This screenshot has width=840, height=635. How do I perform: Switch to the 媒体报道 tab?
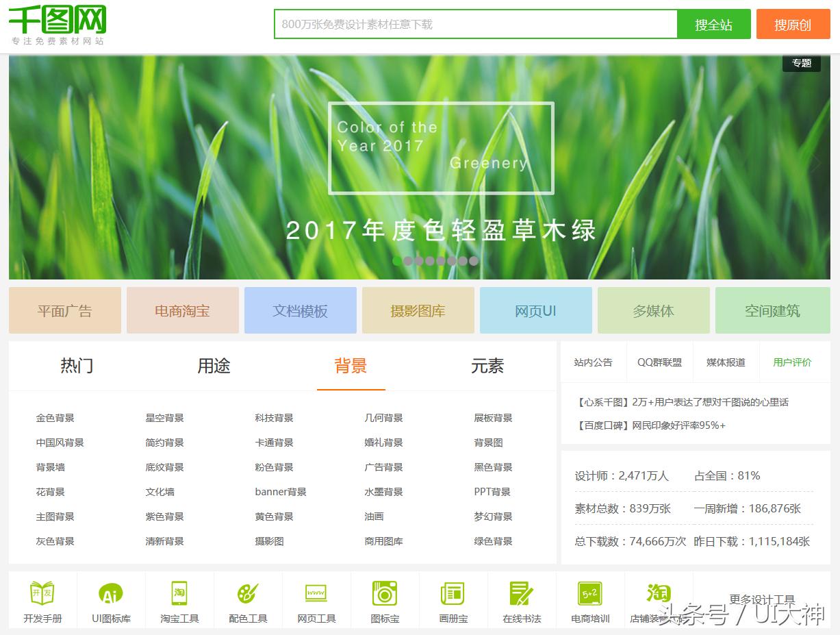(x=726, y=363)
